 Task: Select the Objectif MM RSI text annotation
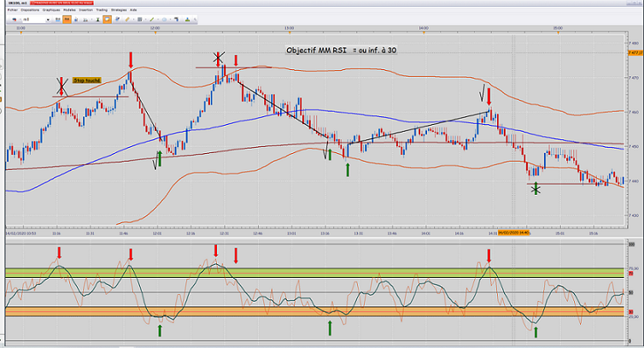[341, 50]
